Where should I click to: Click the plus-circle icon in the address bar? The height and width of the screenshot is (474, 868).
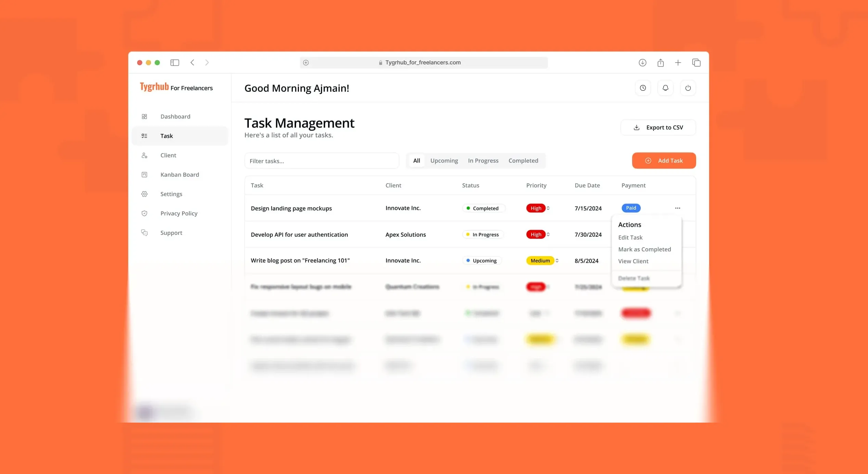coord(306,62)
